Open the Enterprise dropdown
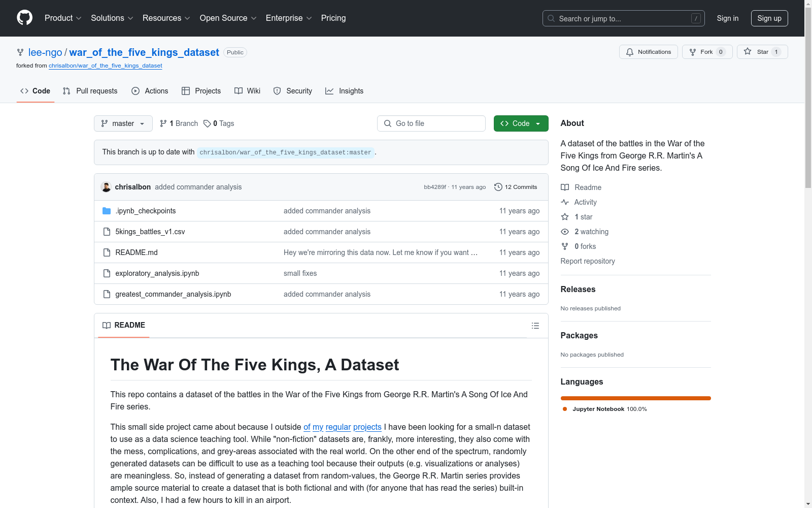Screen dimensions: 812x508 pos(289,18)
